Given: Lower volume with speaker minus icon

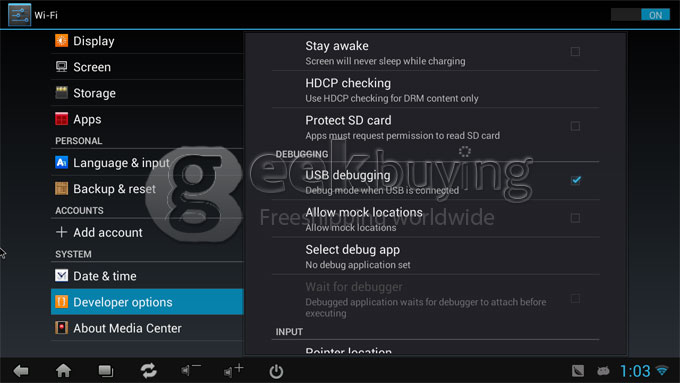Looking at the screenshot, I should tap(190, 370).
